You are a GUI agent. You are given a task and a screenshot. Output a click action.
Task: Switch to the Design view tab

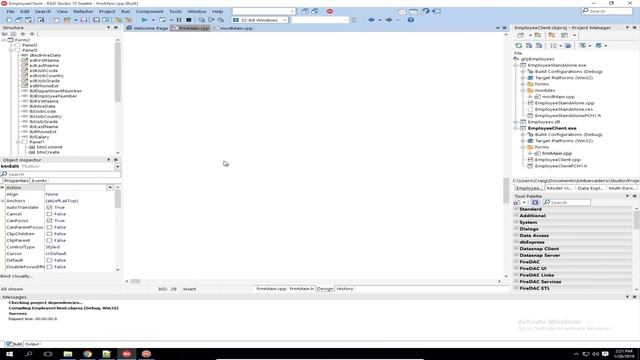point(325,289)
